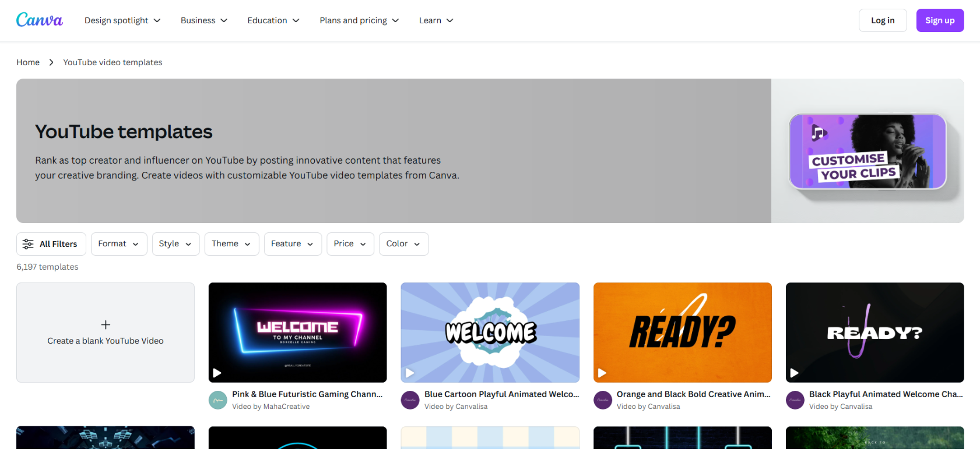
Task: Click the Log in button
Action: click(883, 20)
